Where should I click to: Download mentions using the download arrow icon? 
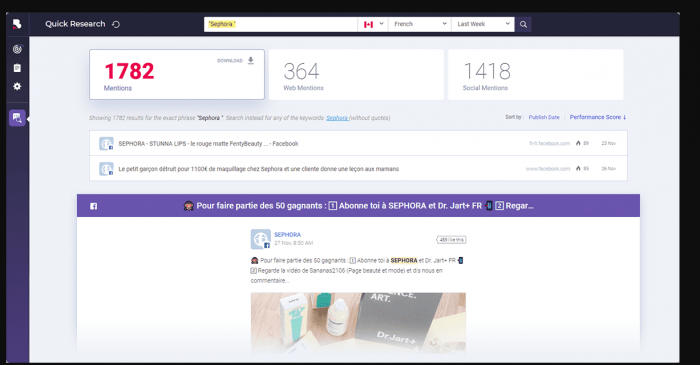[251, 60]
